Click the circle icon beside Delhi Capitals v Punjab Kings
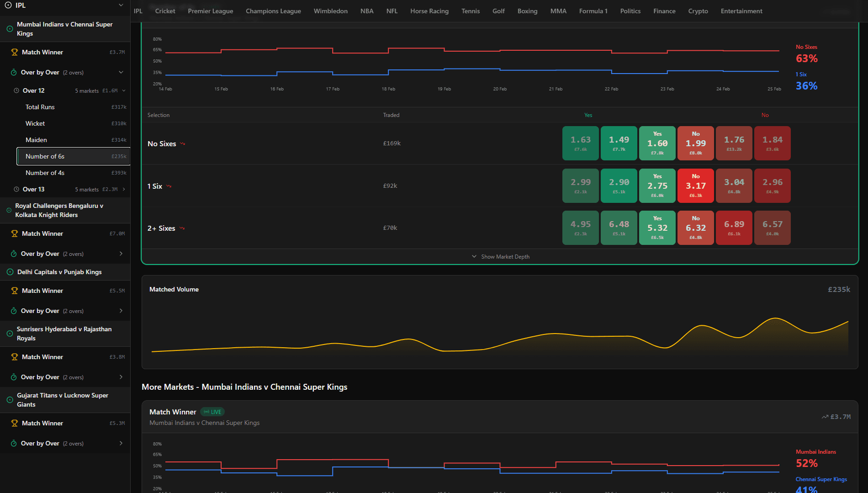 click(10, 272)
